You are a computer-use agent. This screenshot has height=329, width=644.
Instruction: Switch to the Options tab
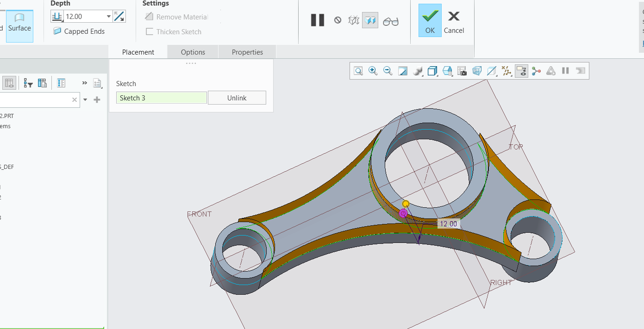[192, 52]
